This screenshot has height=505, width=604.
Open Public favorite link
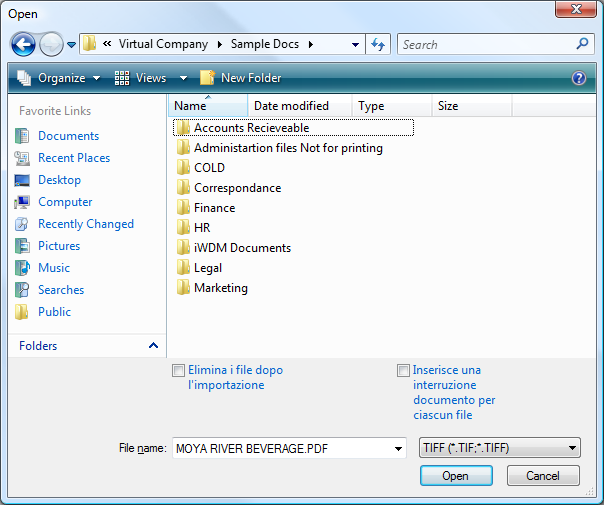(54, 312)
